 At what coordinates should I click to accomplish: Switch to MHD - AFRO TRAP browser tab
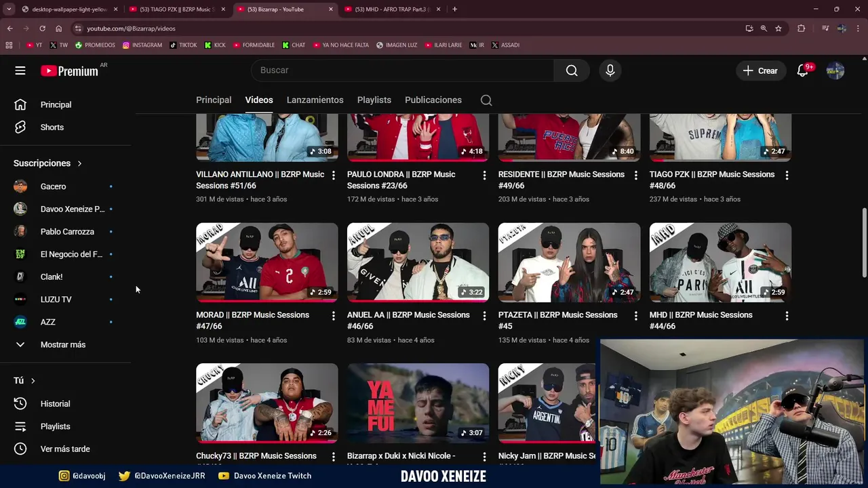click(x=392, y=9)
